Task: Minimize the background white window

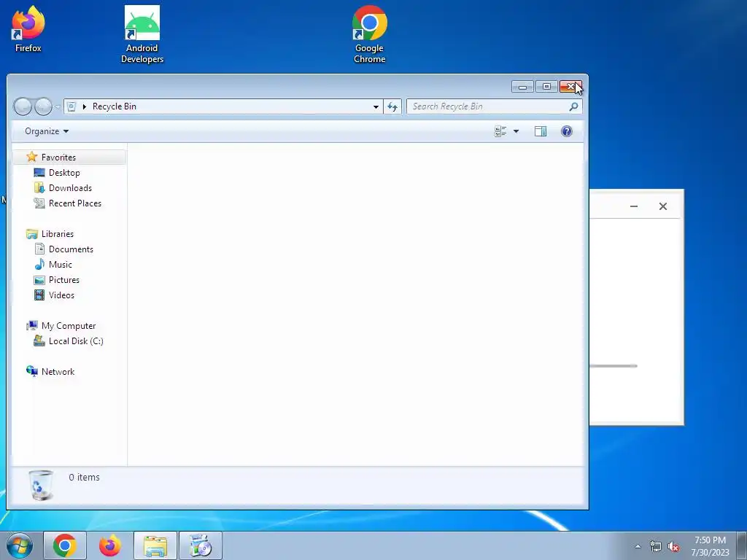Action: pyautogui.click(x=634, y=206)
